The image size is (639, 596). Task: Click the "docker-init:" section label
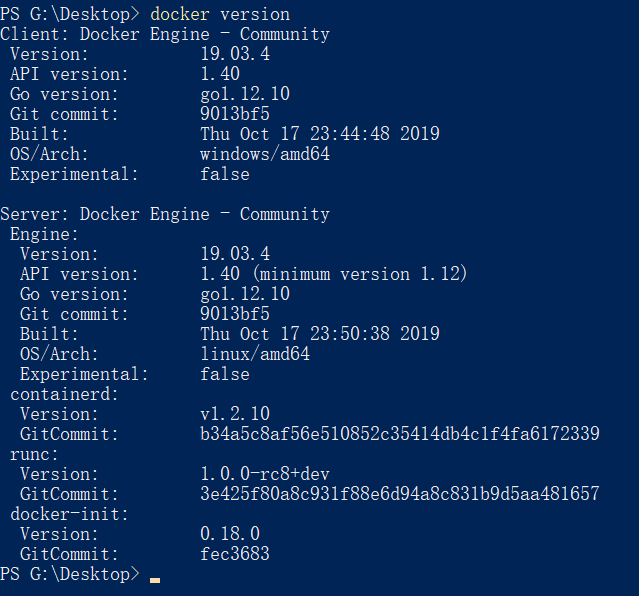pos(70,514)
